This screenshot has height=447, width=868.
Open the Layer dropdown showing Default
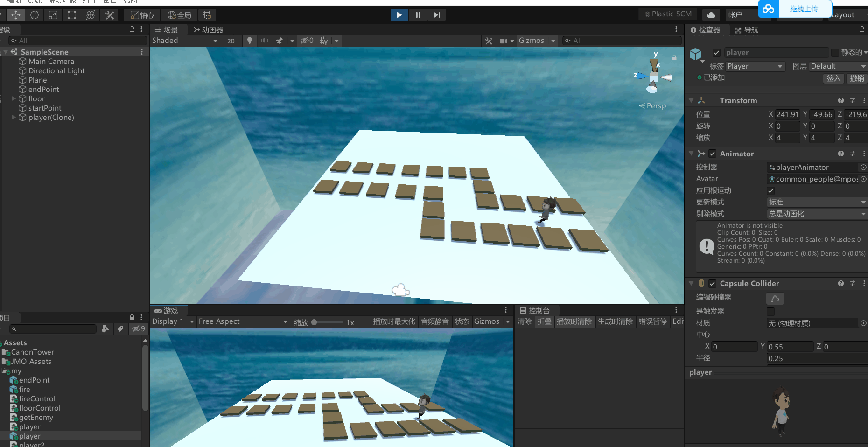coord(838,66)
